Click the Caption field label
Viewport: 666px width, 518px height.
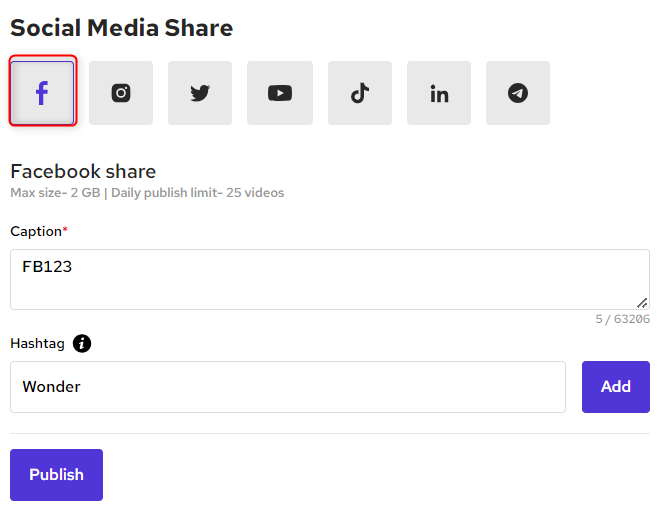tap(36, 231)
